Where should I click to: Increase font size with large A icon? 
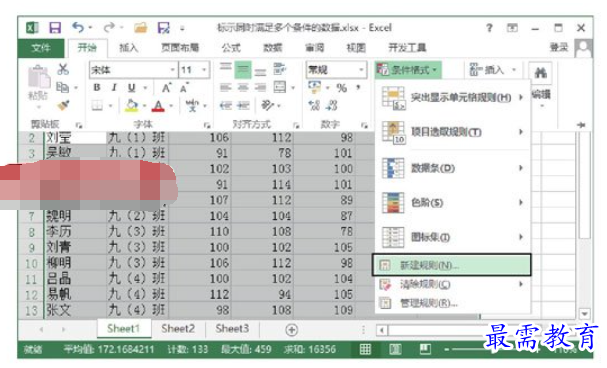point(166,88)
